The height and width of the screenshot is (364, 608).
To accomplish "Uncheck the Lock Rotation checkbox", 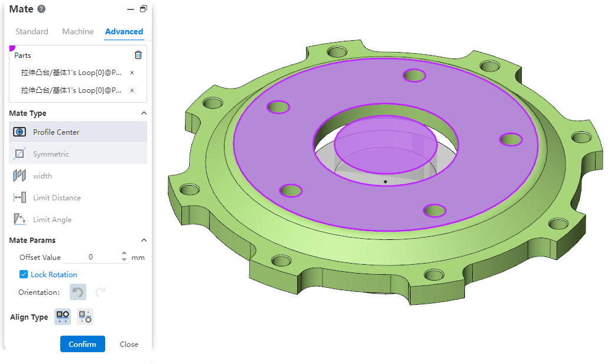I will pos(24,274).
